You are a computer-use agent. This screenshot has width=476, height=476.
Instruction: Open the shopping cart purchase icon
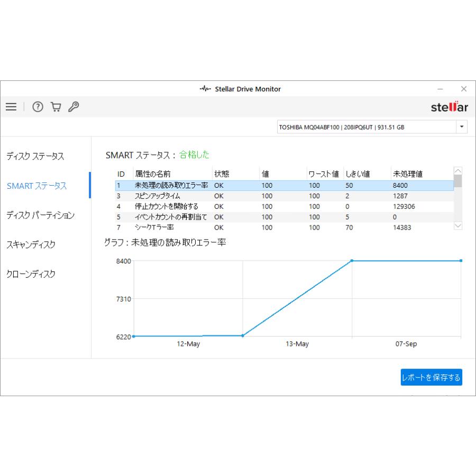tap(56, 107)
